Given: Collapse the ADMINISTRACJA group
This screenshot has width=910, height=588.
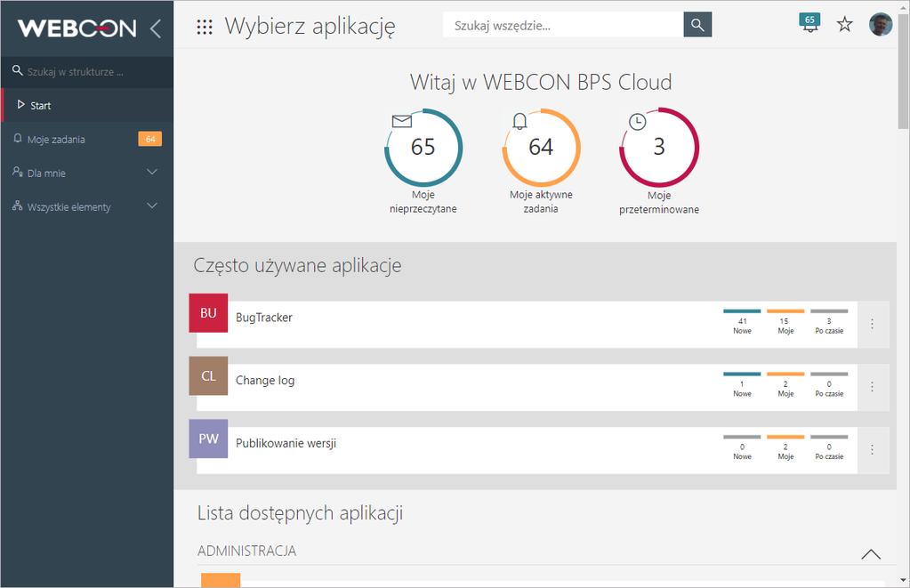Looking at the screenshot, I should (x=871, y=554).
